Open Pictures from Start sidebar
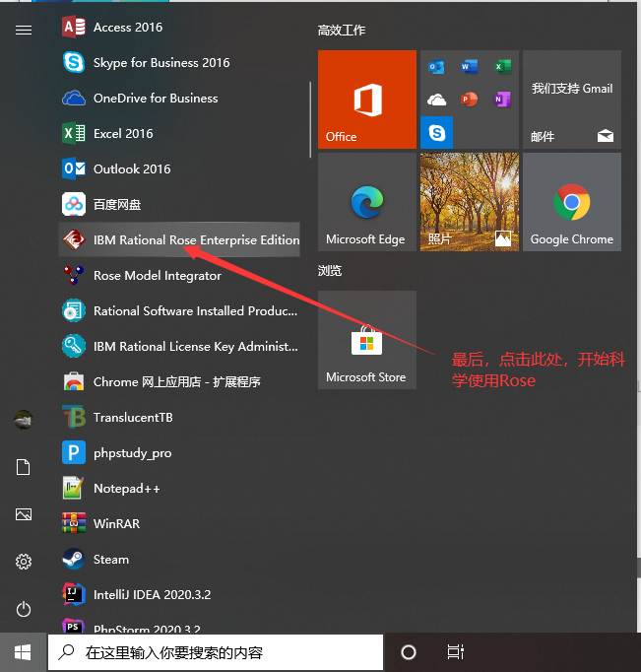Screen dimensions: 641x672 (24, 514)
